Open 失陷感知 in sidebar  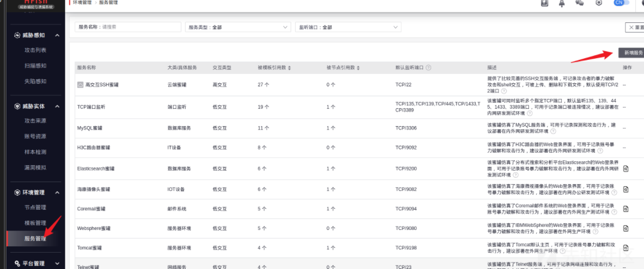(x=35, y=81)
